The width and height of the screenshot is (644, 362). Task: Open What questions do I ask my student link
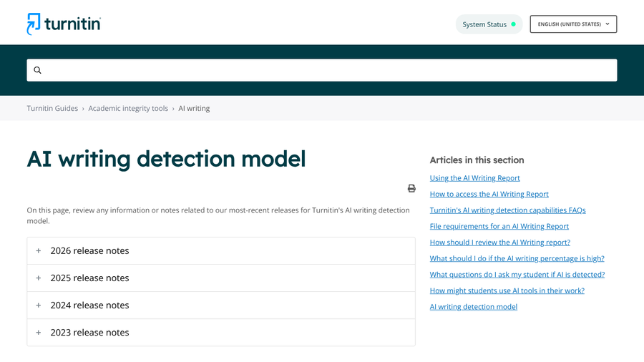(517, 275)
